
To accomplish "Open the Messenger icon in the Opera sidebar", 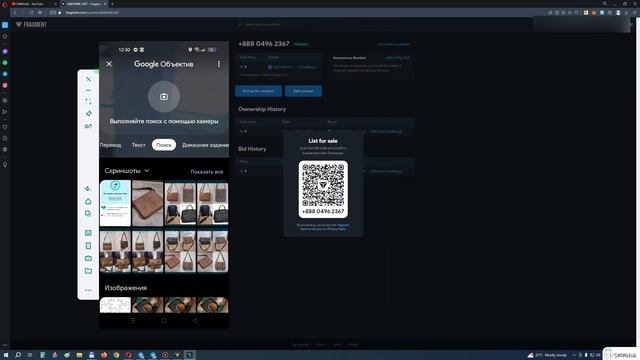I will [x=5, y=51].
